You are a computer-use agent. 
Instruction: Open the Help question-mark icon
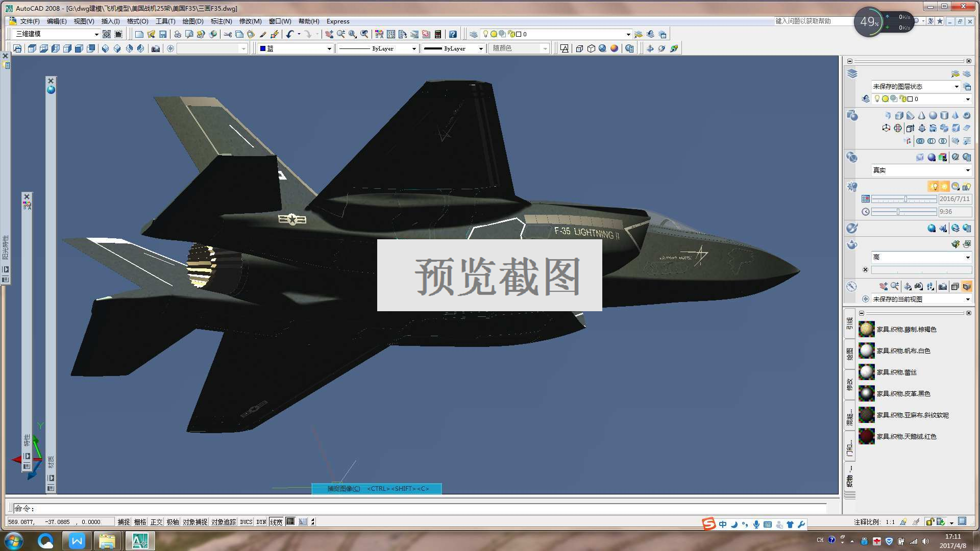(x=453, y=34)
